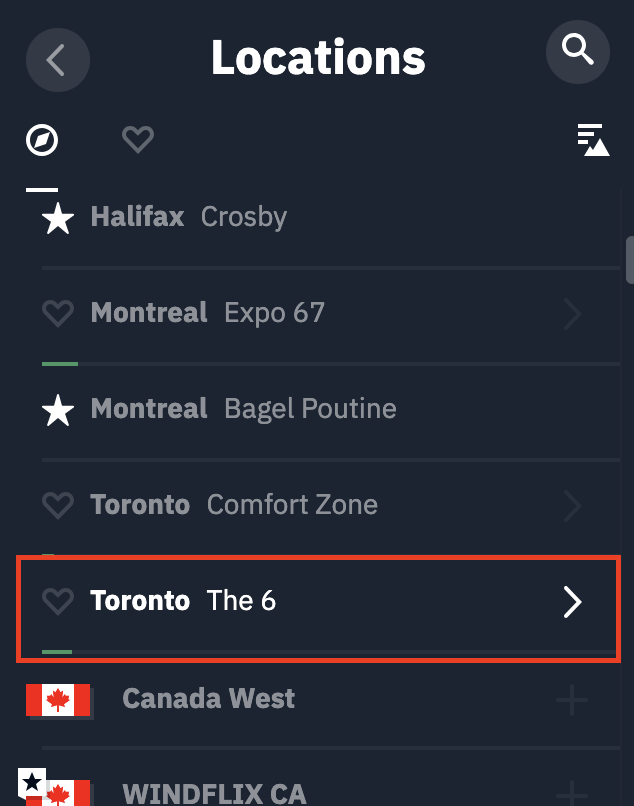Switch to the compass all-locations tab
The width and height of the screenshot is (634, 806).
[x=42, y=140]
